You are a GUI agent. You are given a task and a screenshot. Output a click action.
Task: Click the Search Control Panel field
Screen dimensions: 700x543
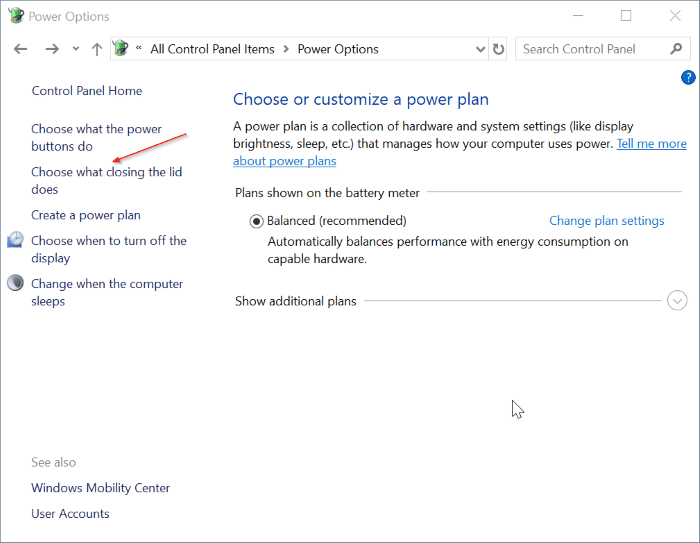pos(602,49)
